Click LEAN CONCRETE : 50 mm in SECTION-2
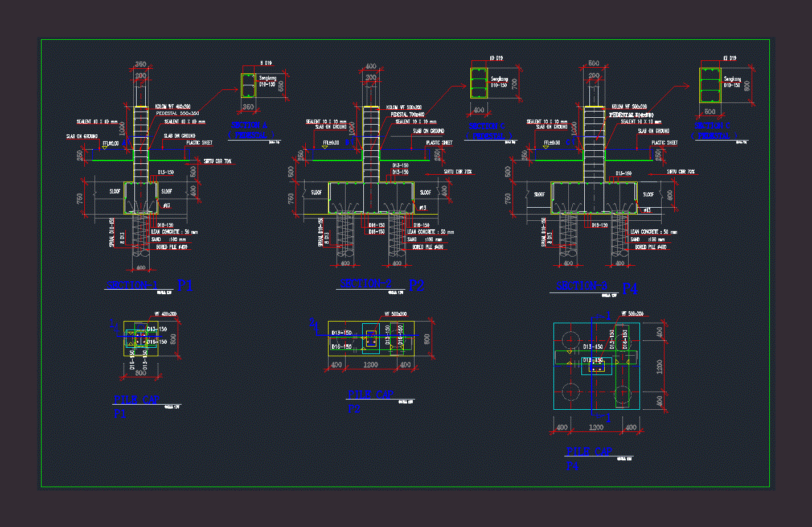Image resolution: width=812 pixels, height=527 pixels. point(430,232)
